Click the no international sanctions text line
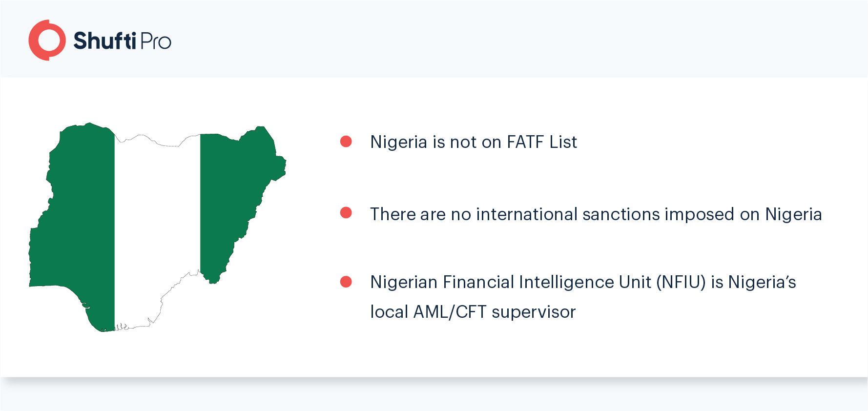The image size is (868, 411). [x=596, y=214]
